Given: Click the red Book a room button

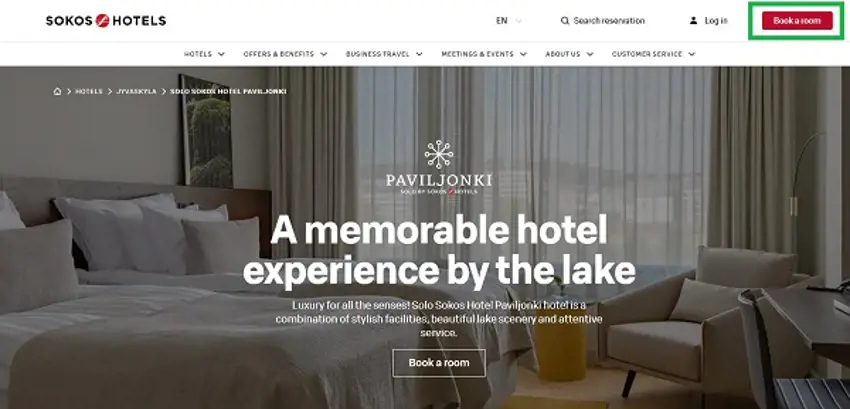Looking at the screenshot, I should pos(797,21).
